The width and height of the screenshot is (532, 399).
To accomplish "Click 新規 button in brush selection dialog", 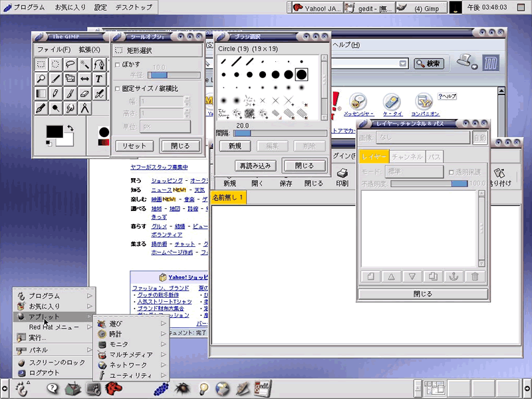I will tap(235, 146).
